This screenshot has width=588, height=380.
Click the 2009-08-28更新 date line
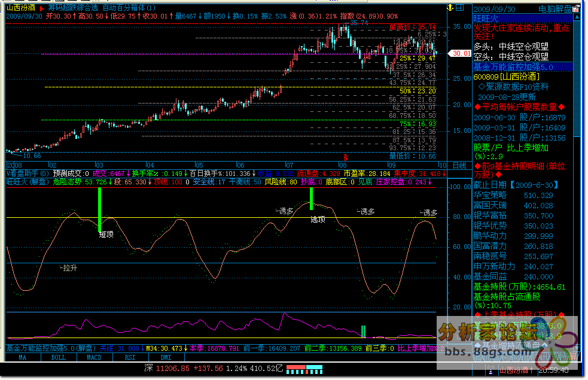tap(507, 97)
